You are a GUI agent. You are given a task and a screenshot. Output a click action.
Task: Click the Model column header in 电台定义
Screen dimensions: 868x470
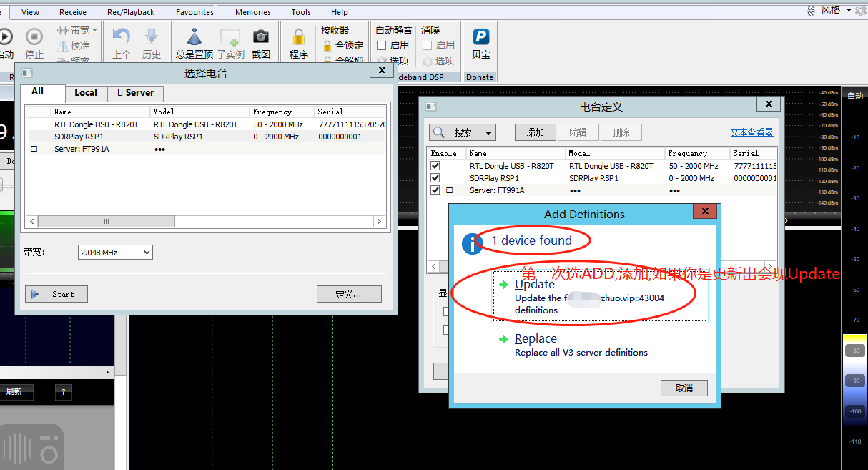pos(616,153)
